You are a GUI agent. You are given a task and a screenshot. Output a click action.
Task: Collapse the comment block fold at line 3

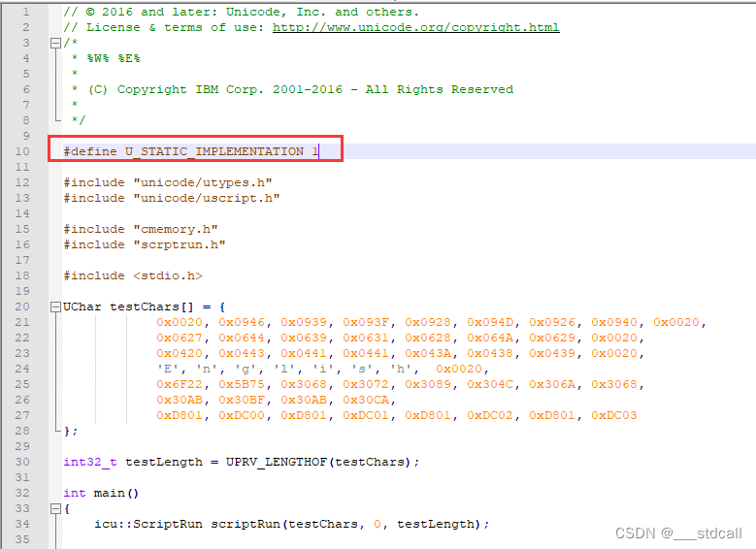click(55, 44)
